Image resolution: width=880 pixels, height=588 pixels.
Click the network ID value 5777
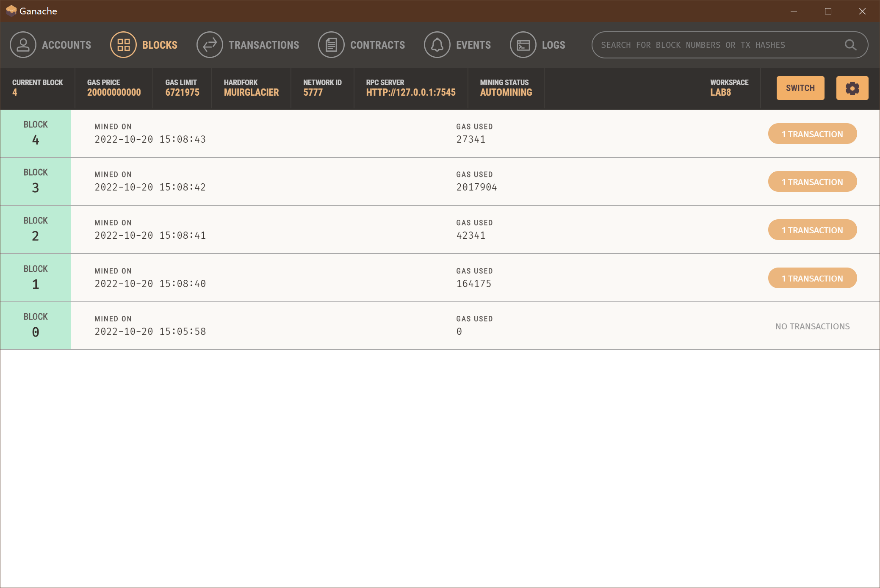[313, 92]
